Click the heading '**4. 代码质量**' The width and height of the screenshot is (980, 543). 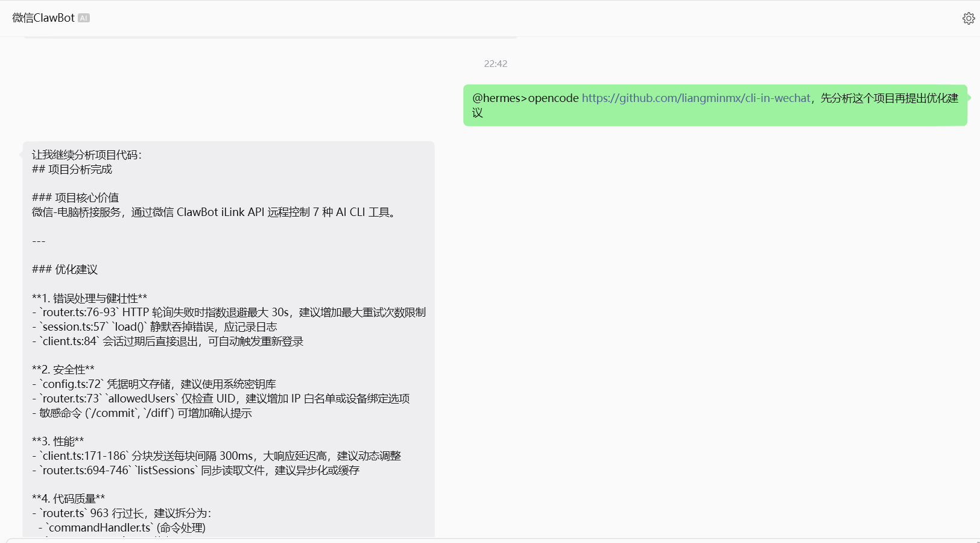tap(68, 499)
